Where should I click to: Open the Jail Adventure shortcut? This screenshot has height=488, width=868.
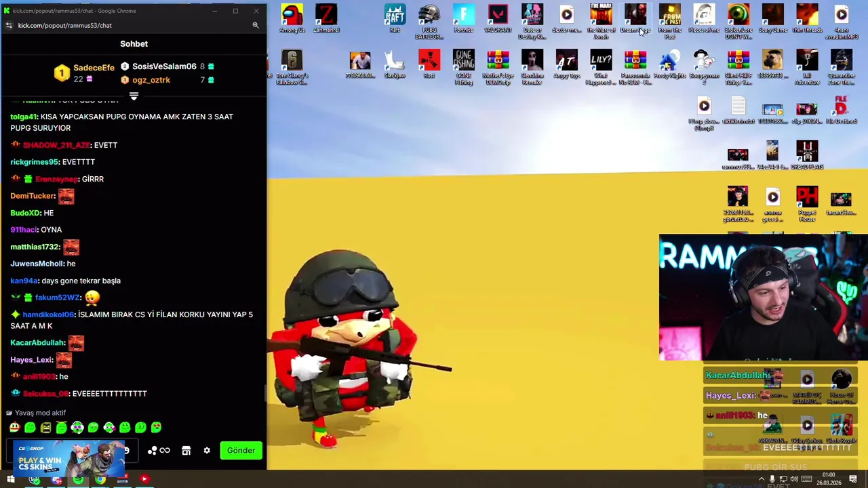tap(807, 67)
